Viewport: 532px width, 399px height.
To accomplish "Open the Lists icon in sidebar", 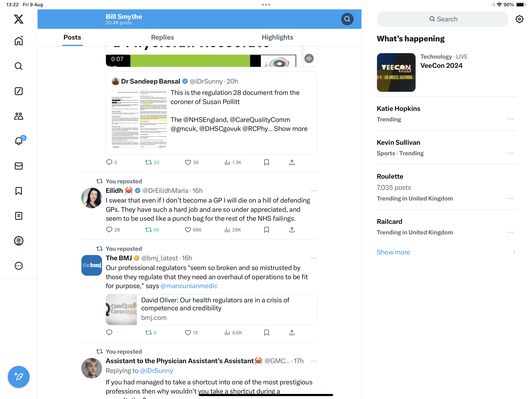I will click(18, 216).
